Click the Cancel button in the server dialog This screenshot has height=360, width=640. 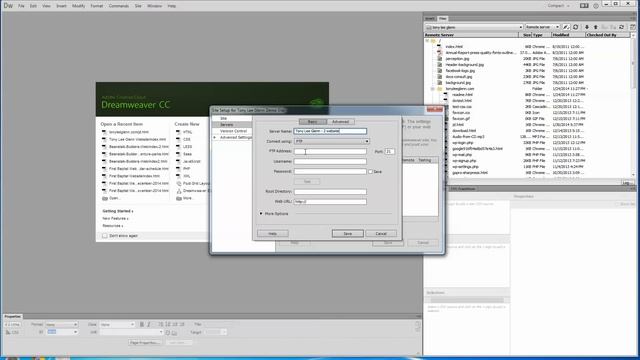click(381, 233)
